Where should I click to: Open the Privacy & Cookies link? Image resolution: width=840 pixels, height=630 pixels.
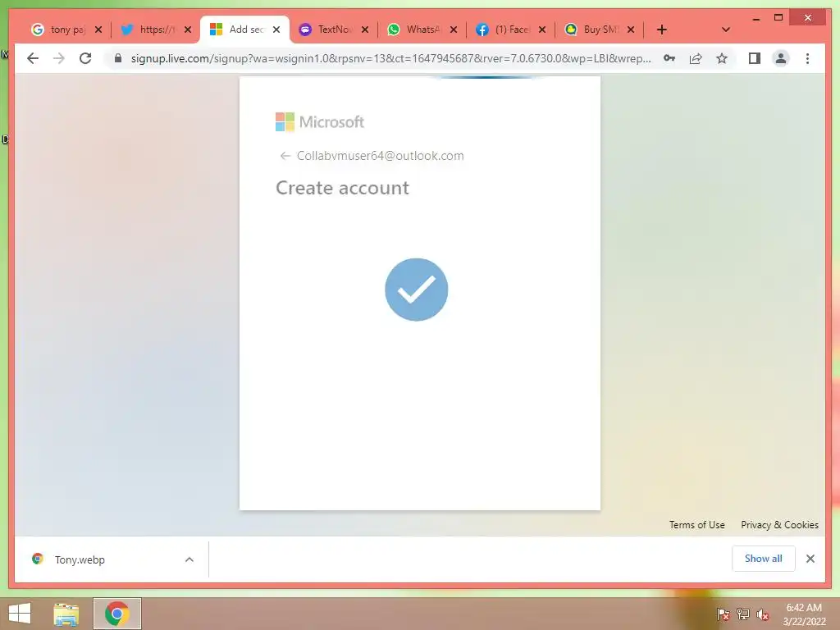click(x=779, y=525)
